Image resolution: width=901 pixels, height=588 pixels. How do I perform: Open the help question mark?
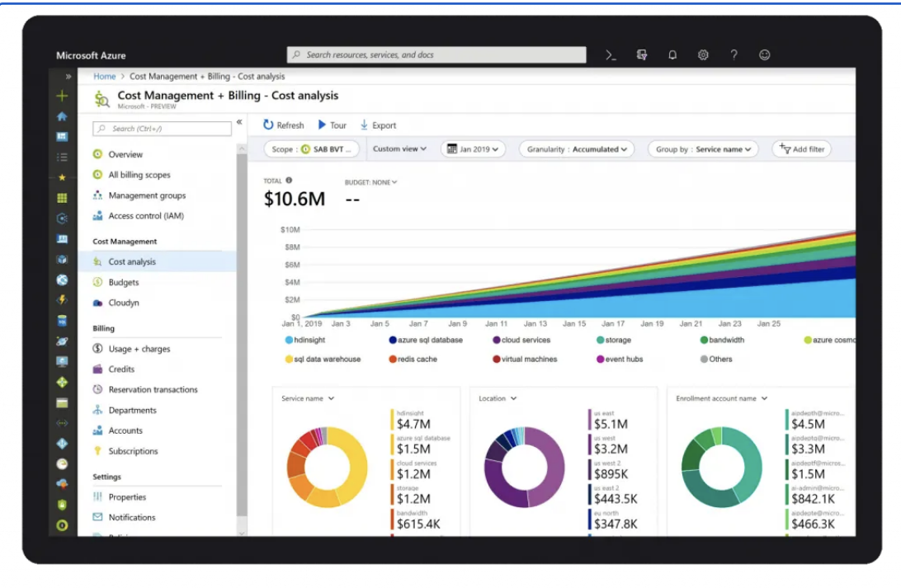[x=734, y=55]
